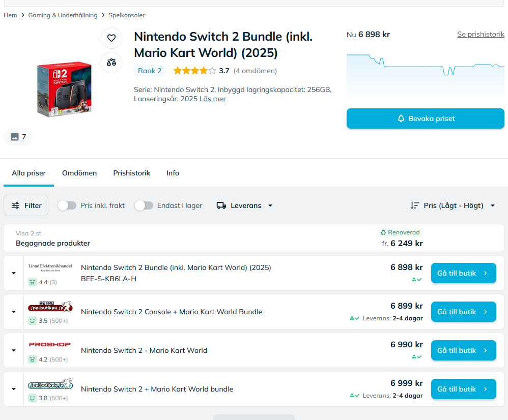Click Se prishistorik link
Viewport: 508px width, 420px height.
point(481,34)
